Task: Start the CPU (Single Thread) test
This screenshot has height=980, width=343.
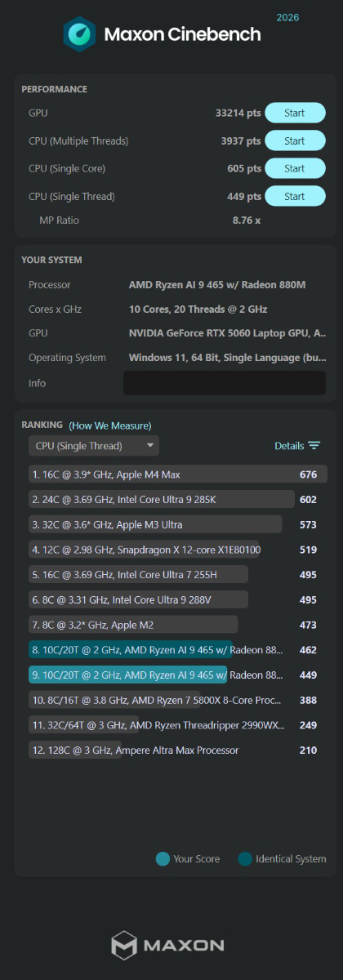Action: (x=295, y=197)
